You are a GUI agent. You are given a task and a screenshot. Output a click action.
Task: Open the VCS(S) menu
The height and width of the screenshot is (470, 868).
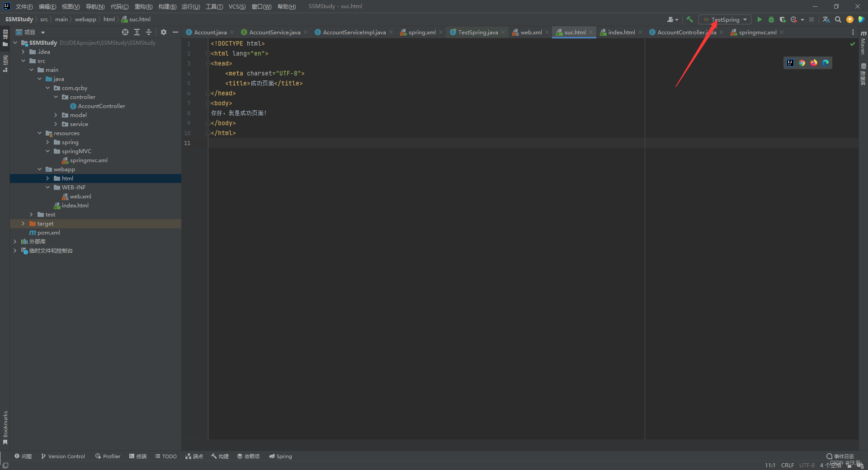coord(237,6)
